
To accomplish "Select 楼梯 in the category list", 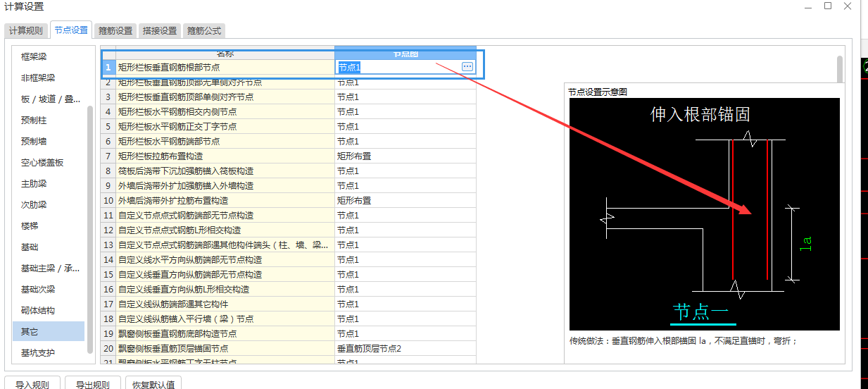I will 30,226.
